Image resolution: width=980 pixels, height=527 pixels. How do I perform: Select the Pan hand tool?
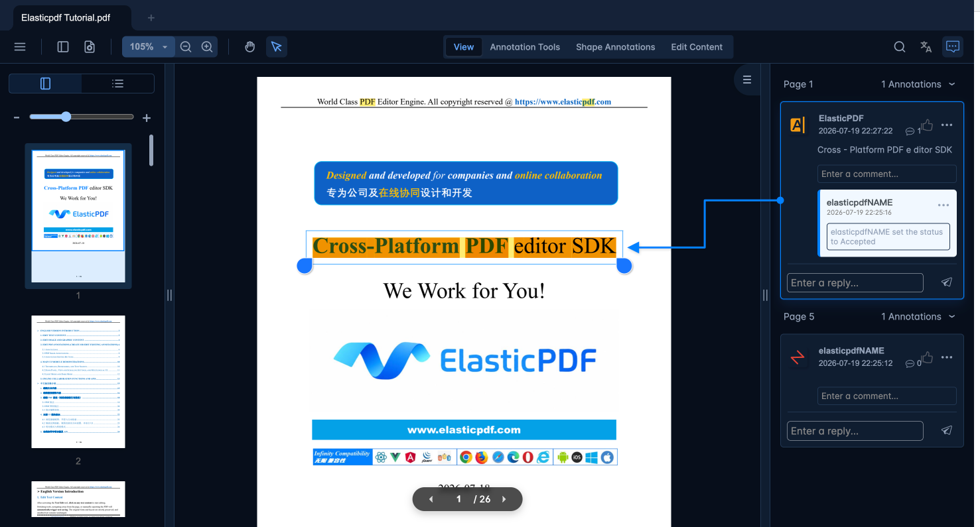(x=250, y=47)
